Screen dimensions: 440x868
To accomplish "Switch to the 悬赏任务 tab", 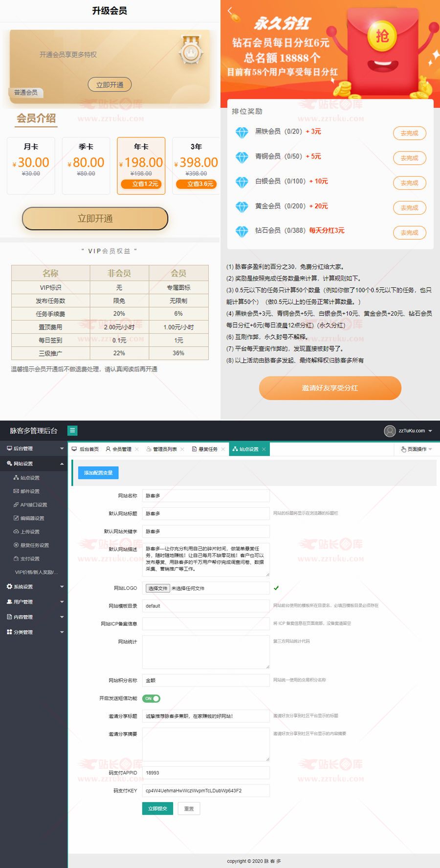I will (x=205, y=449).
